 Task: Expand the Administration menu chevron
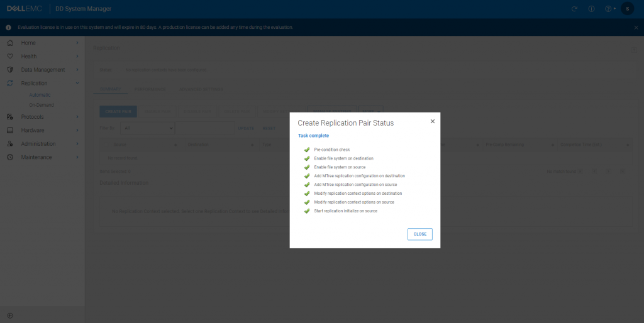[77, 144]
